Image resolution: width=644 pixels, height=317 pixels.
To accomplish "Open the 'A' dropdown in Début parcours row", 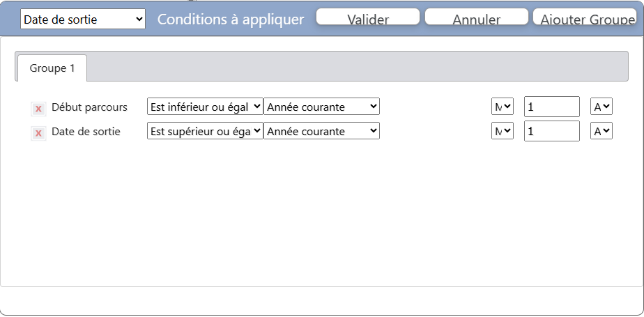I will [601, 107].
